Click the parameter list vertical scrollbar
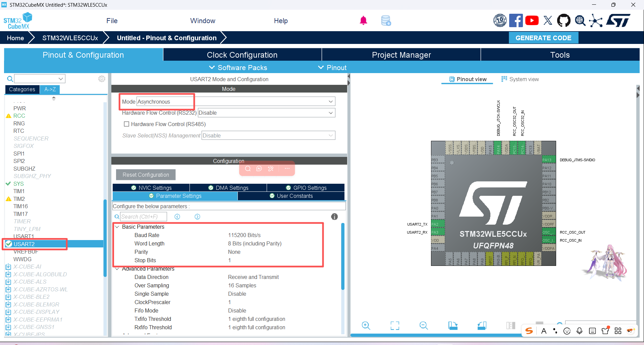Viewport: 644px width, 345px height. coord(343,256)
